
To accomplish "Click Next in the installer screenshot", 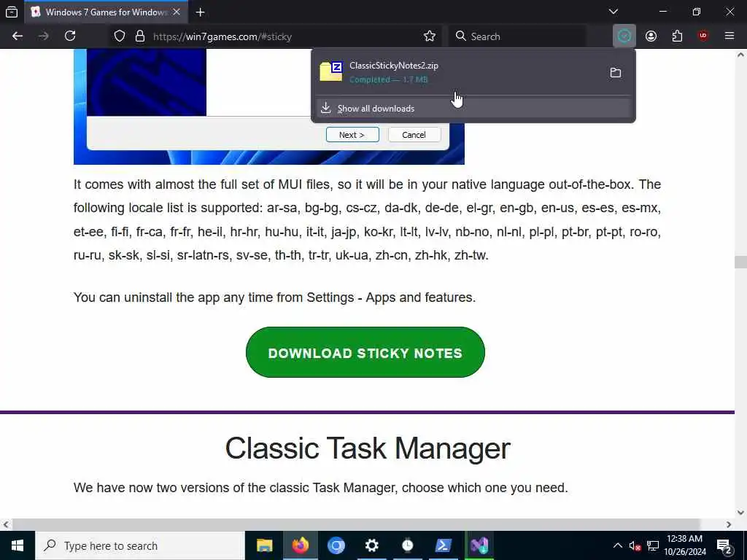I will click(x=352, y=135).
